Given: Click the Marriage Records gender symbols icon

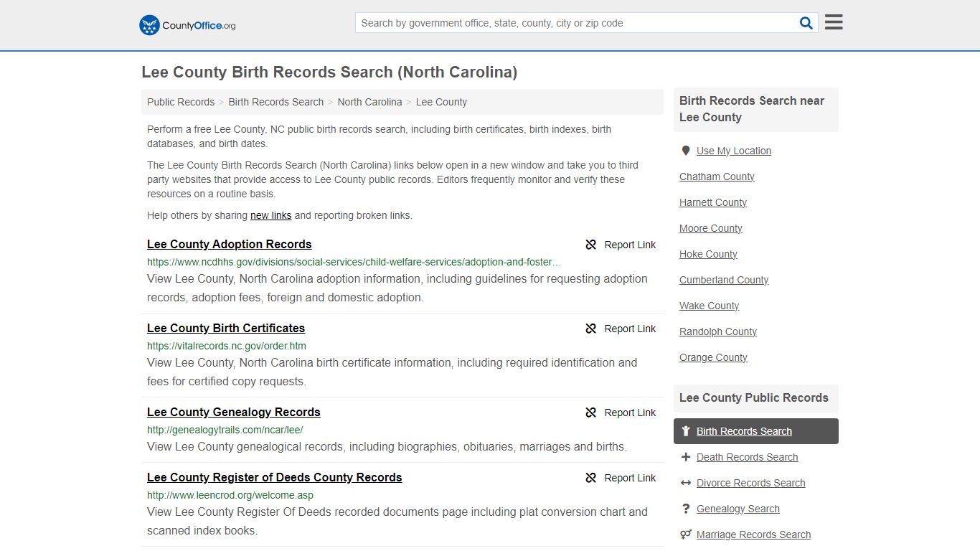Looking at the screenshot, I should (x=686, y=534).
